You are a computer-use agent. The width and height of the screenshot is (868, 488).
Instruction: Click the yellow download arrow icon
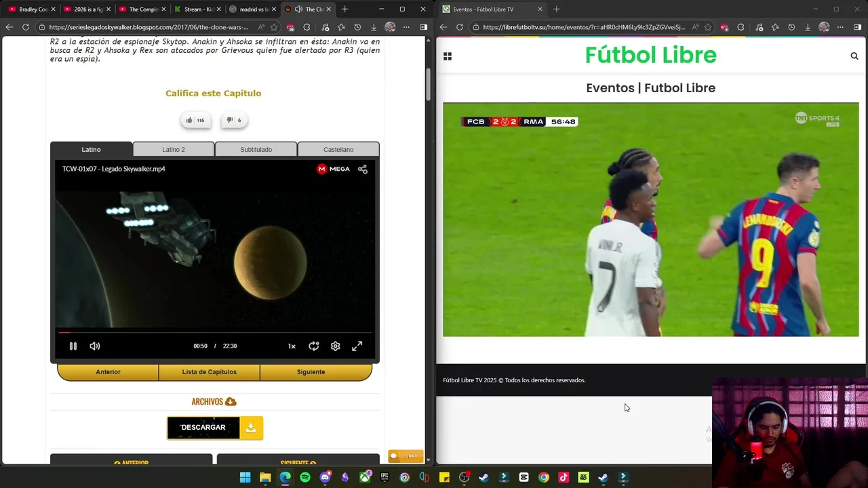pyautogui.click(x=251, y=427)
